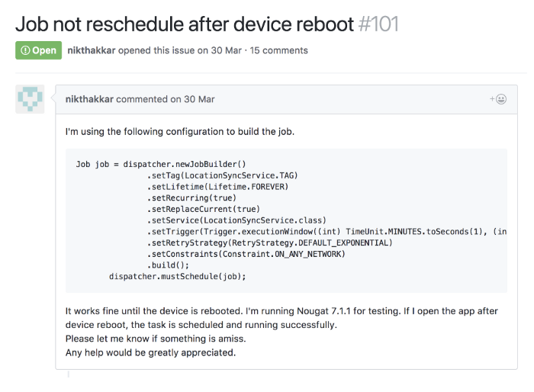Click 'Any help would be greatly appreciated' sentence
Screen dimensions: 534x392
[150, 352]
